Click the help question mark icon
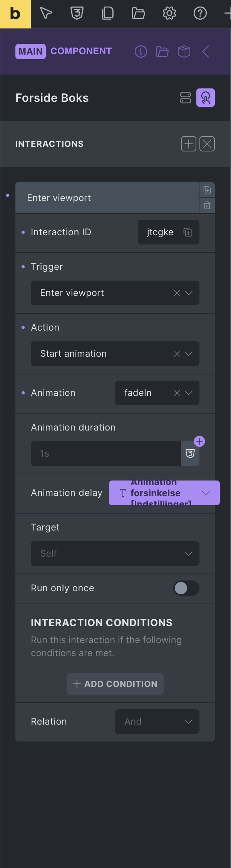Screen dimensions: 231x868 pos(200,13)
